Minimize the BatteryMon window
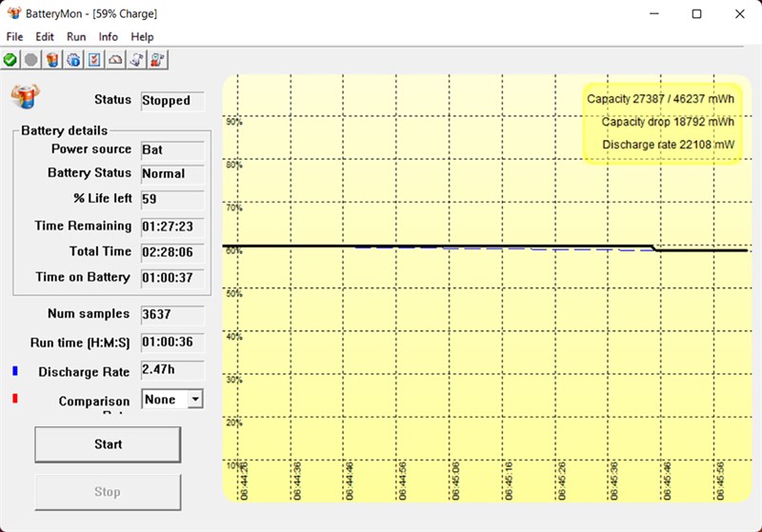762x532 pixels. tap(654, 13)
